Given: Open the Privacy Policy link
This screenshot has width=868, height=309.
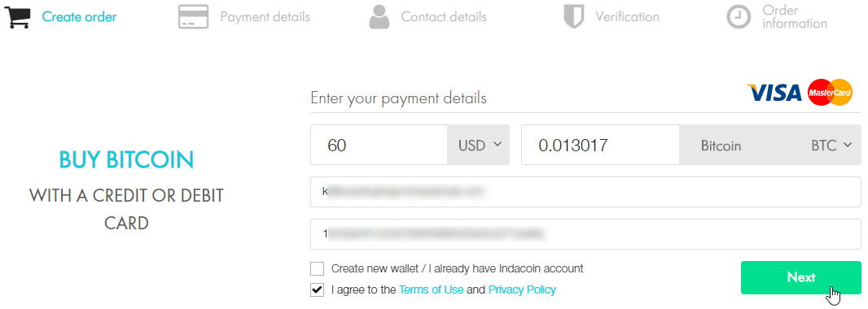Looking at the screenshot, I should [522, 289].
